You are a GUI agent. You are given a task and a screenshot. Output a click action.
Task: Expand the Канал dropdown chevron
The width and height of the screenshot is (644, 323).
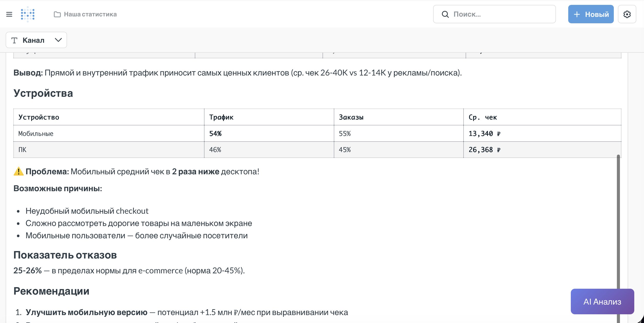tap(58, 40)
